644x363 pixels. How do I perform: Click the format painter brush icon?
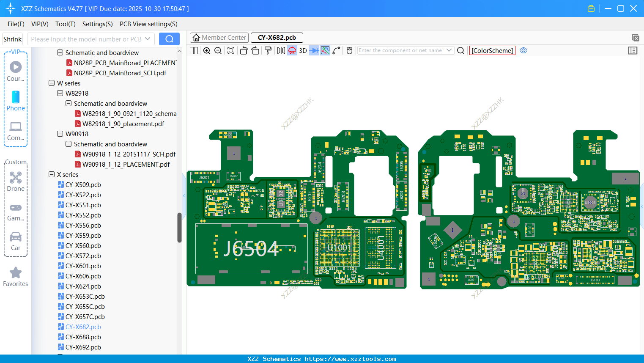pyautogui.click(x=268, y=51)
